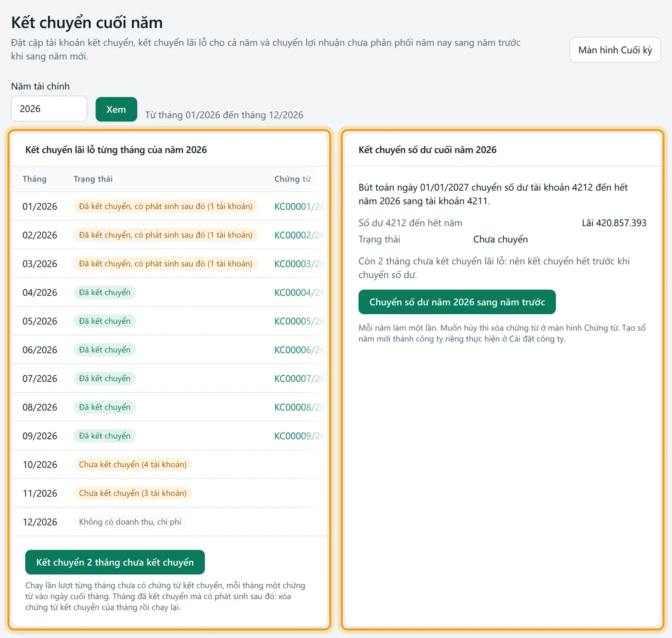Viewport: 672px width, 638px height.
Task: Click the Xem button
Action: [x=116, y=109]
